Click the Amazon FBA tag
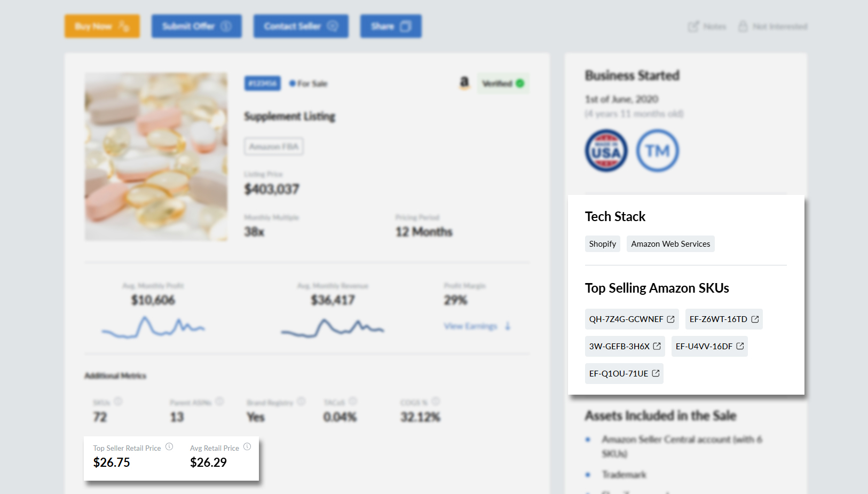Screen dimensions: 868x494 [x=274, y=146]
